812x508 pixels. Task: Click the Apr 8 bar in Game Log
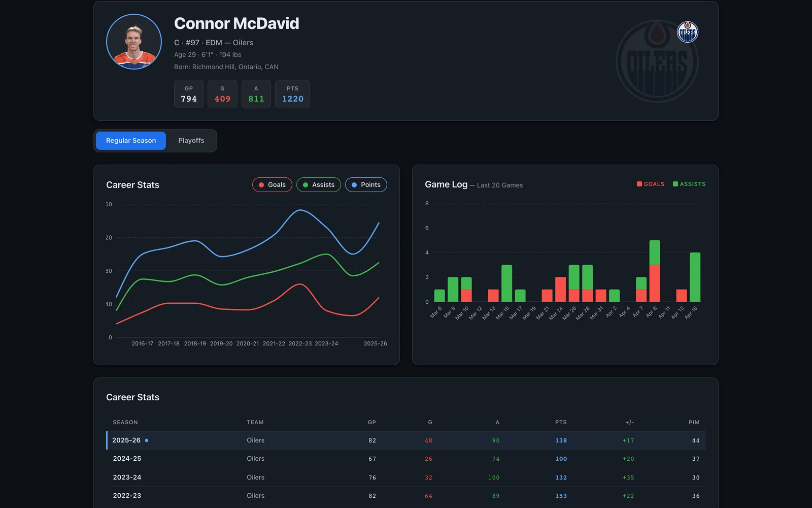point(655,271)
